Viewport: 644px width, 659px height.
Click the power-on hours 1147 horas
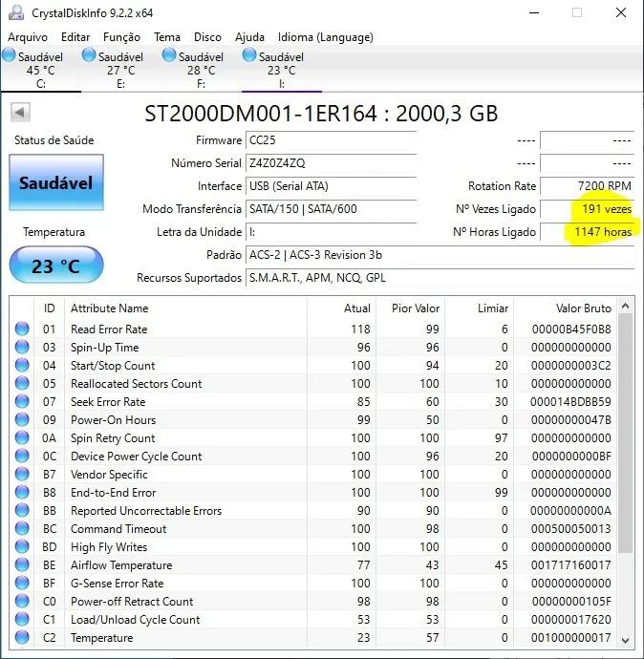coord(587,231)
